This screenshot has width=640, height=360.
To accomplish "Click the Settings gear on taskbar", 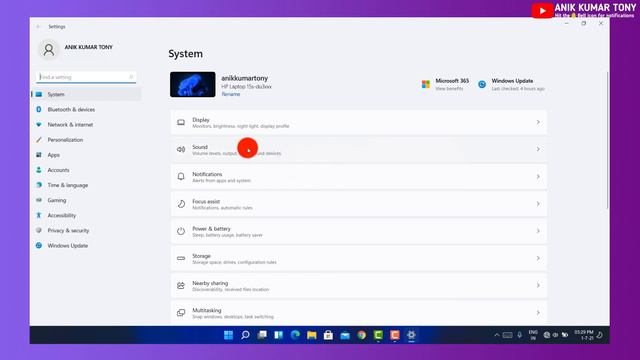I will pyautogui.click(x=411, y=335).
